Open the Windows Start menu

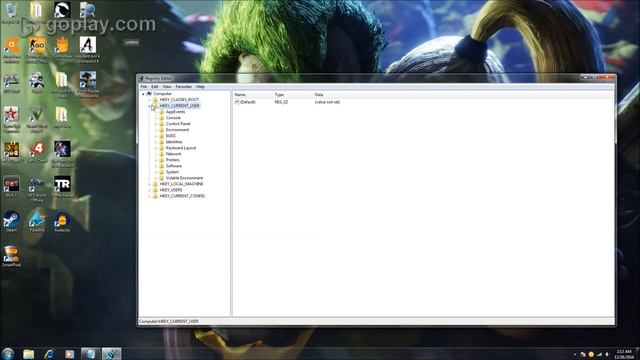[x=8, y=353]
